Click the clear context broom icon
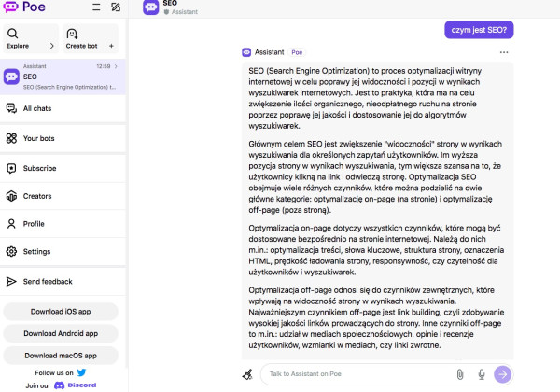The width and height of the screenshot is (560, 392). (x=247, y=374)
